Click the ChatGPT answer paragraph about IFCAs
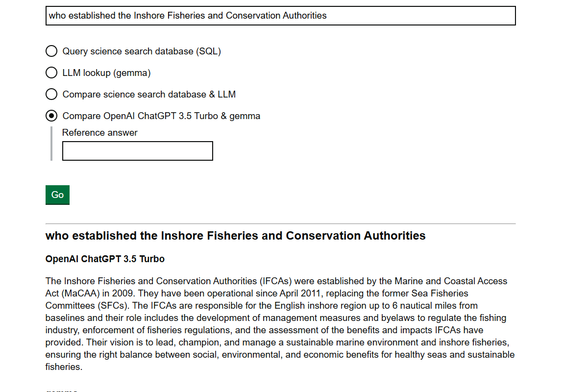 tap(279, 324)
